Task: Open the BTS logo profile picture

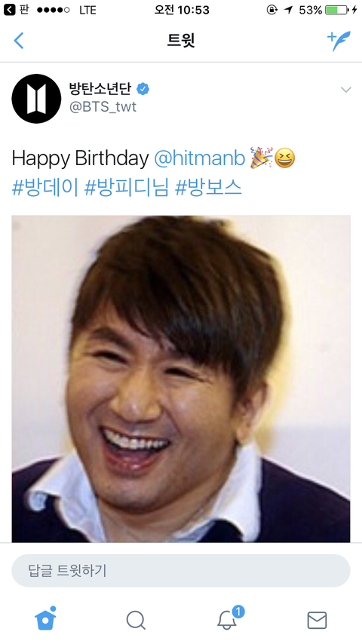Action: (36, 99)
